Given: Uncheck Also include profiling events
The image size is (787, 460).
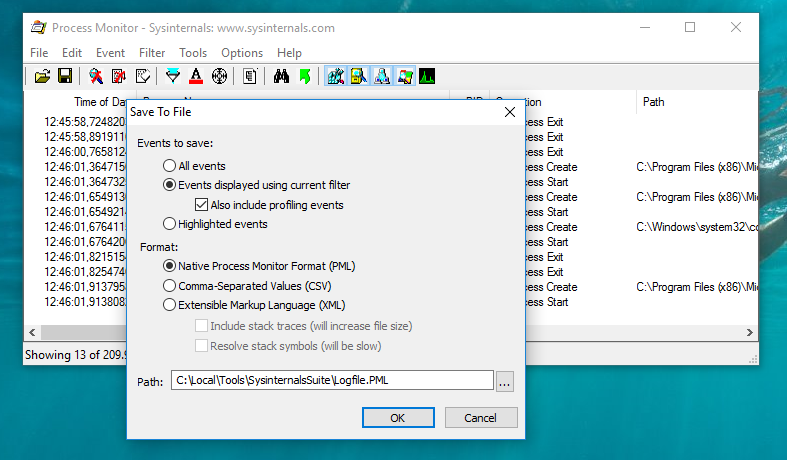Looking at the screenshot, I should point(201,205).
